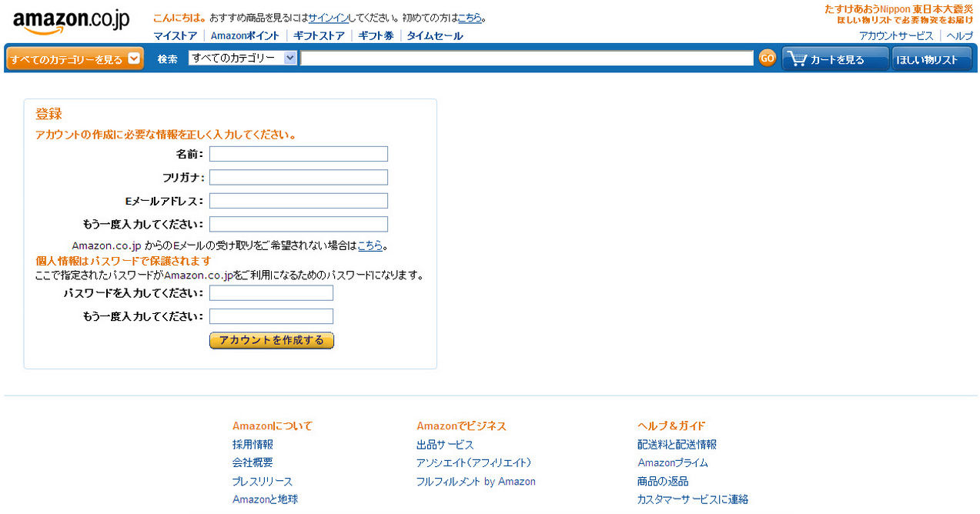Open the search category dropdown すべてのカテゴリー

pyautogui.click(x=242, y=58)
